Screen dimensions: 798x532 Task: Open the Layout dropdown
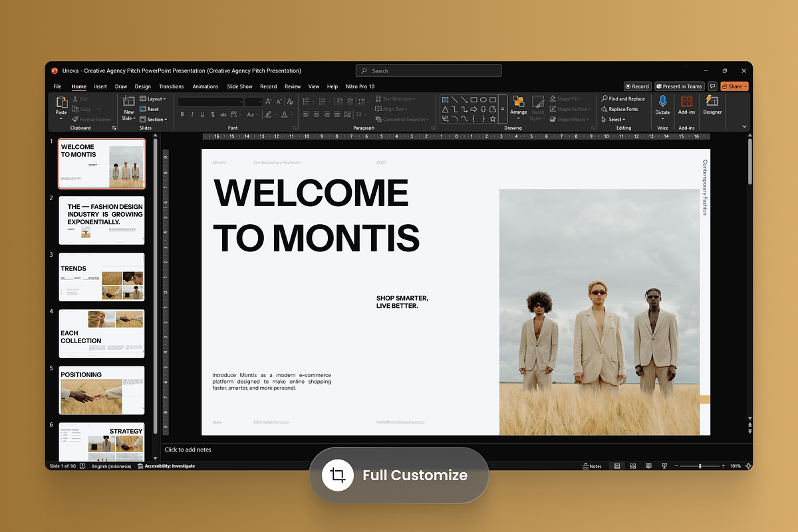(x=152, y=99)
